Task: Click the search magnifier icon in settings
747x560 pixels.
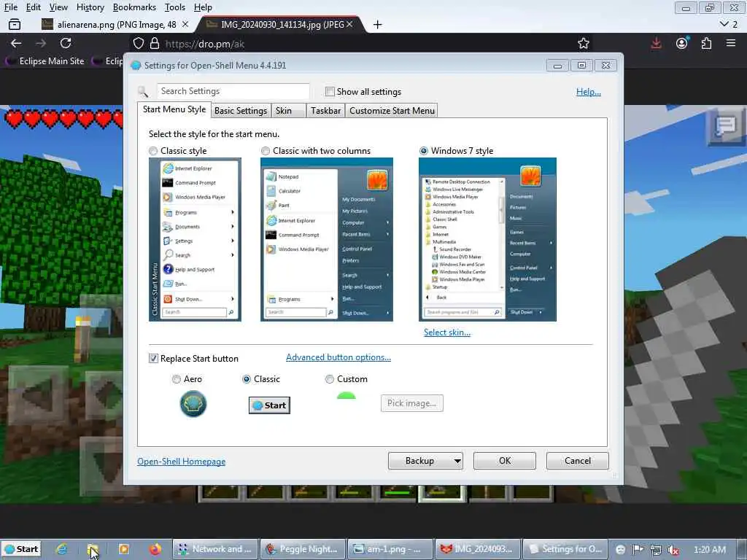Action: coord(142,91)
